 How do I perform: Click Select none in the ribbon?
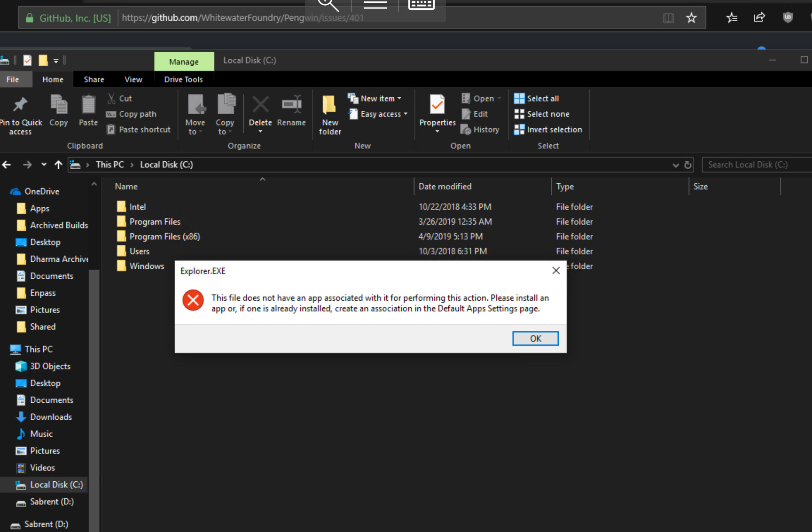point(542,114)
